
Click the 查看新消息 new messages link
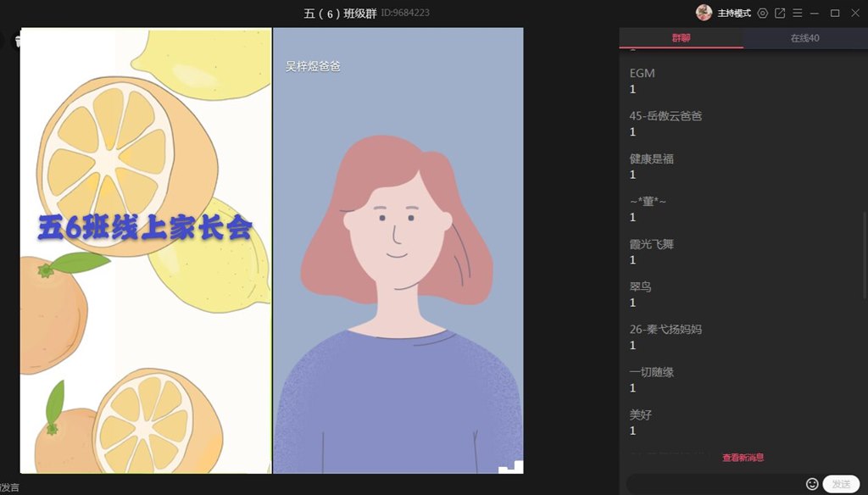pos(743,458)
